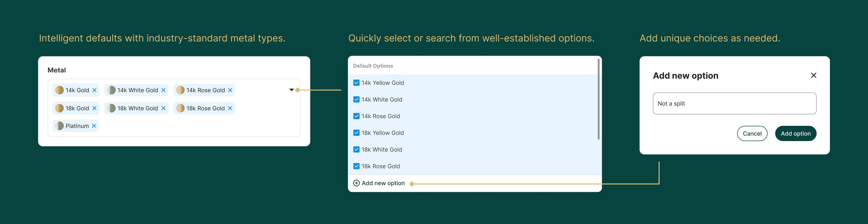
Task: Remove the 18k Rose Gold chip
Action: click(230, 108)
